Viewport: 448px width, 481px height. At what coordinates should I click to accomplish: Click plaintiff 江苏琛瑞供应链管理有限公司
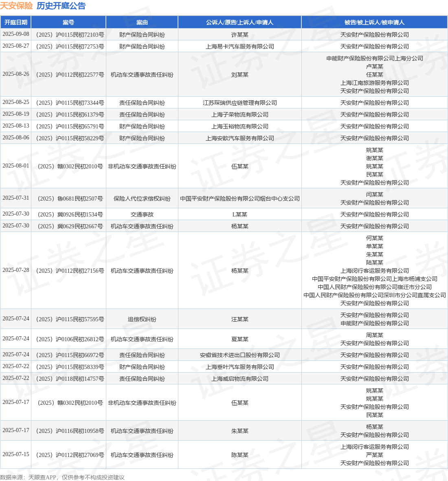(x=239, y=103)
